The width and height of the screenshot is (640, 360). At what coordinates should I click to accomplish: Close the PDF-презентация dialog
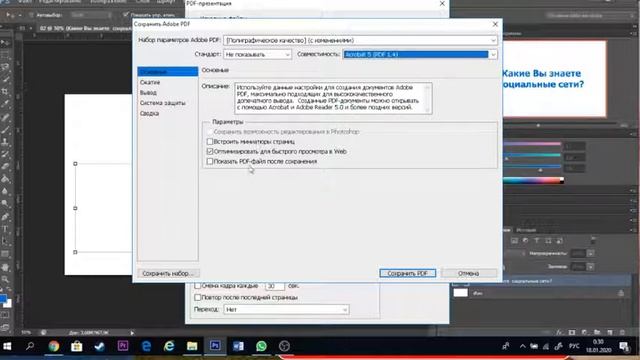(442, 4)
